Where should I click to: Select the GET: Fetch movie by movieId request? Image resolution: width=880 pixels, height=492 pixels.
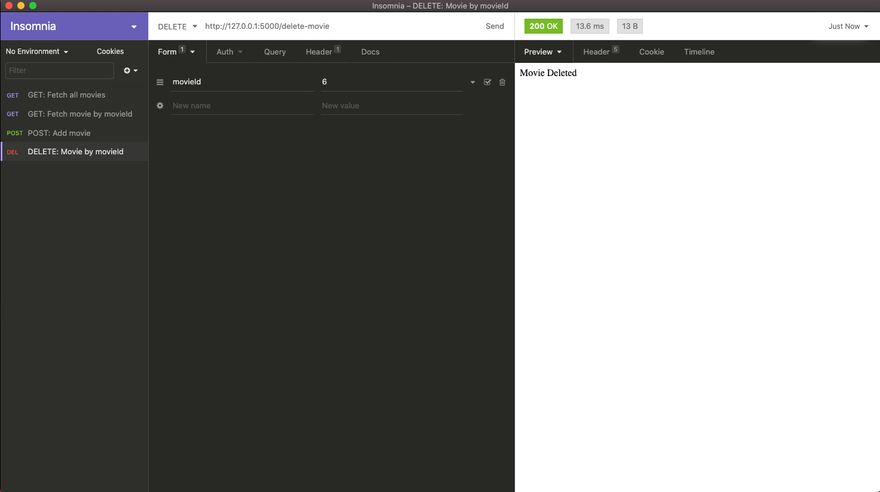coord(74,114)
